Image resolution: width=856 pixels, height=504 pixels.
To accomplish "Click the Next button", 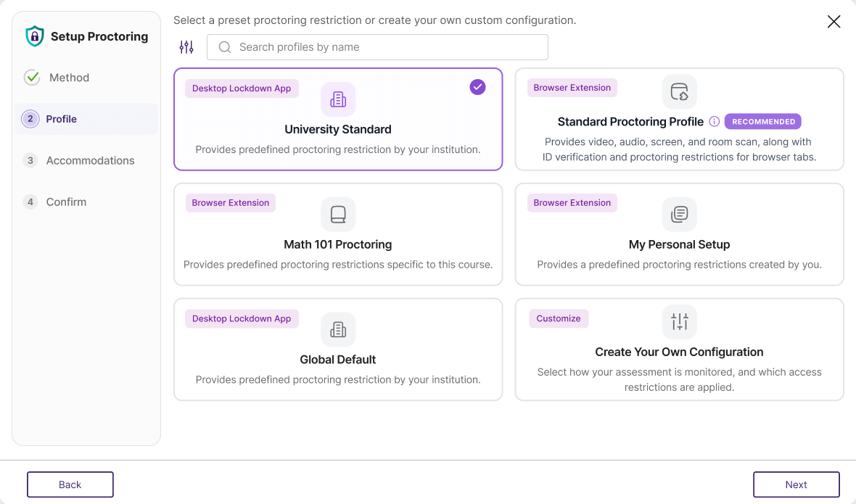I will click(x=796, y=484).
